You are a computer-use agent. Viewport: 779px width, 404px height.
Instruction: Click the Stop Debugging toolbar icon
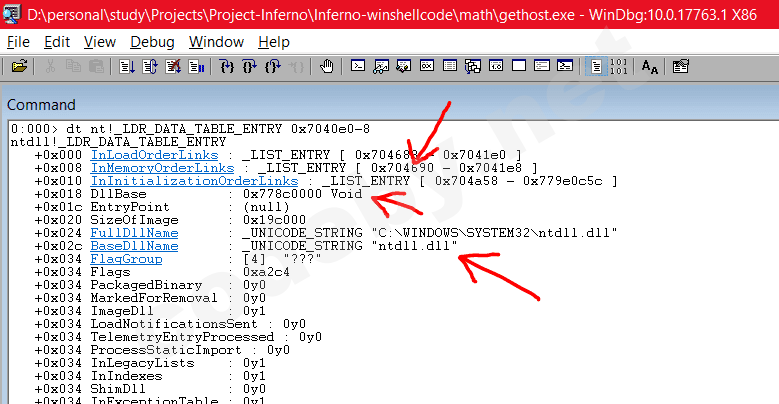click(x=173, y=66)
